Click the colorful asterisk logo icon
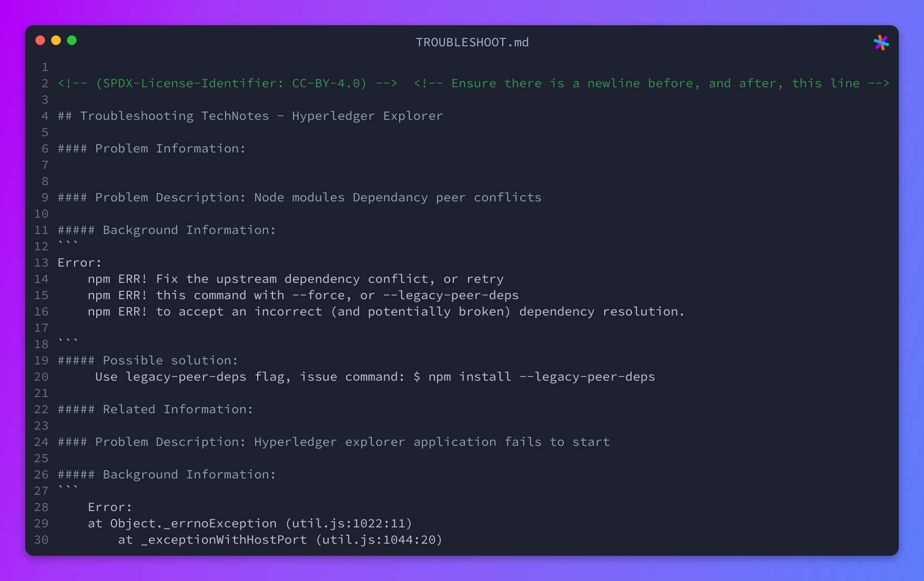Viewport: 924px width, 581px height. click(x=881, y=43)
